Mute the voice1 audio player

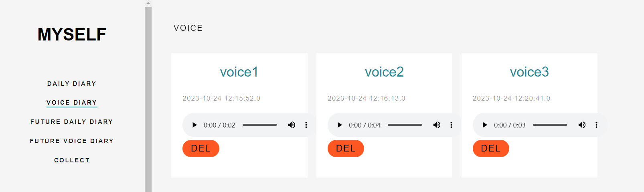(x=292, y=125)
